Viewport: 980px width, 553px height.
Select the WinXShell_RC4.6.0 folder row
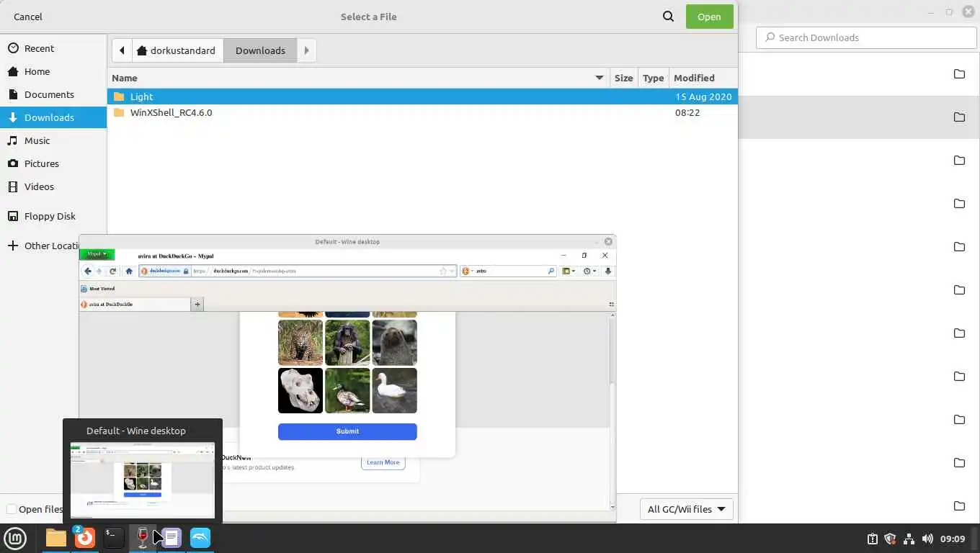pos(422,112)
